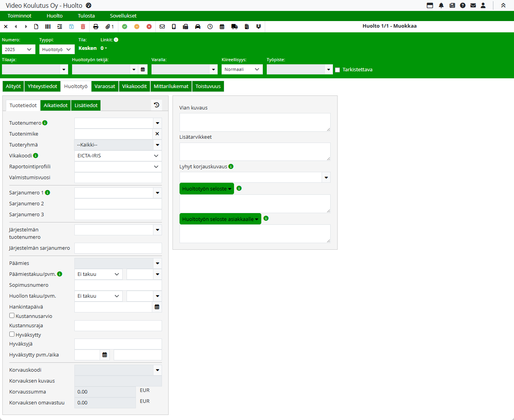The image size is (514, 420).
Task: Expand the Vikakoodi dropdown showing EICTA-IRIS
Action: pyautogui.click(x=118, y=156)
